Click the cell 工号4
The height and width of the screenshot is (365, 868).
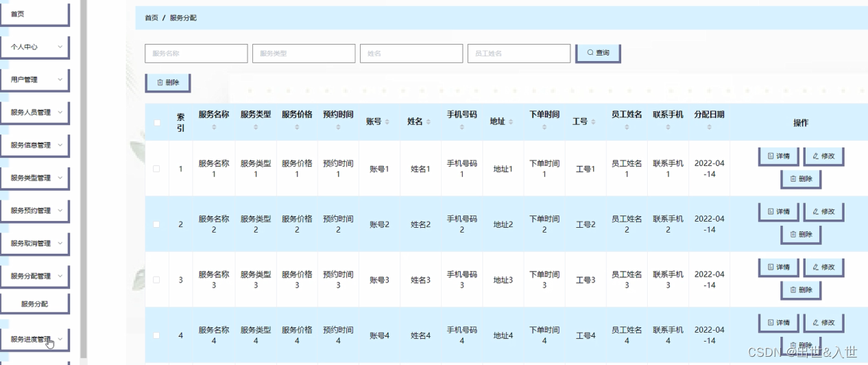586,335
